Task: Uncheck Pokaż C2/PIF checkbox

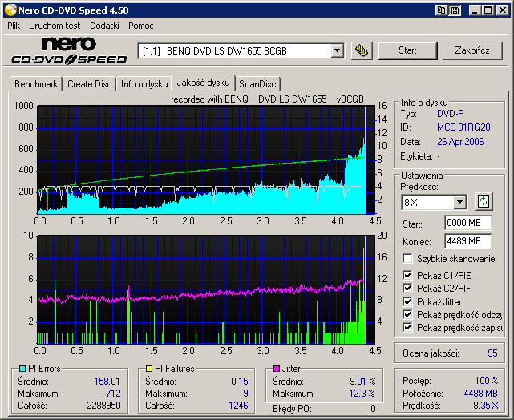Action: click(x=408, y=289)
